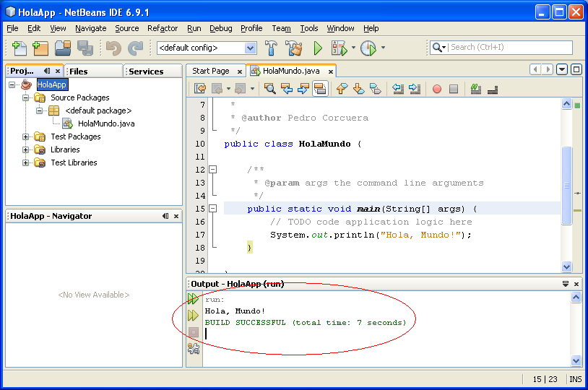Screen dimensions: 588x390
Task: Collapse the Javadoc comment fold at line 12
Action: pyautogui.click(x=213, y=170)
